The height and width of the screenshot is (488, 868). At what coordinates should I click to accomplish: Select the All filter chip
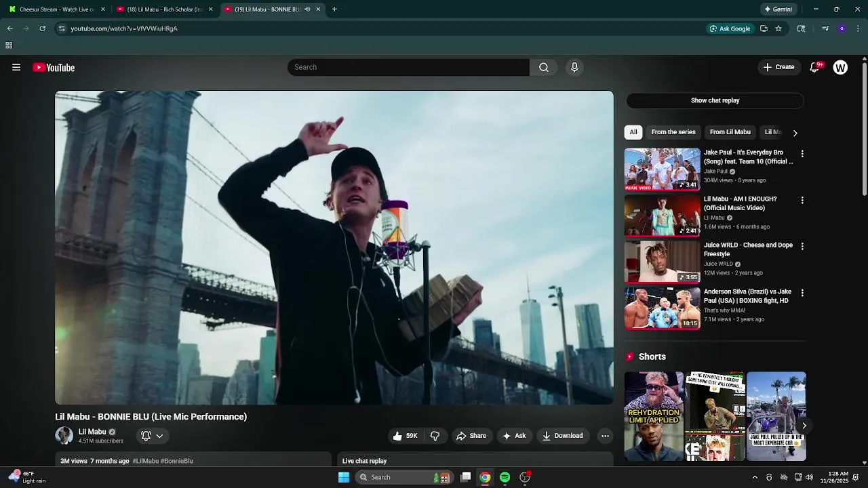click(x=633, y=132)
